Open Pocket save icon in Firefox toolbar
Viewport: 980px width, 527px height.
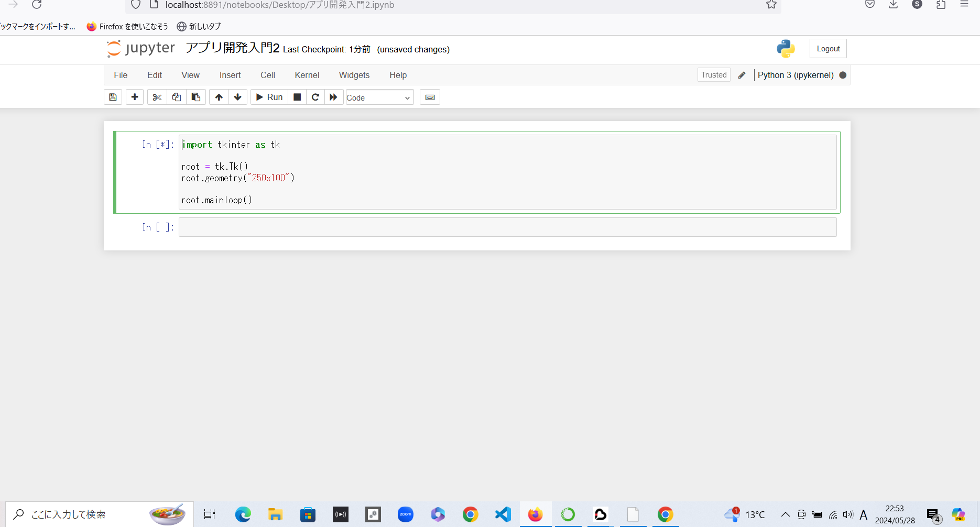(x=870, y=5)
